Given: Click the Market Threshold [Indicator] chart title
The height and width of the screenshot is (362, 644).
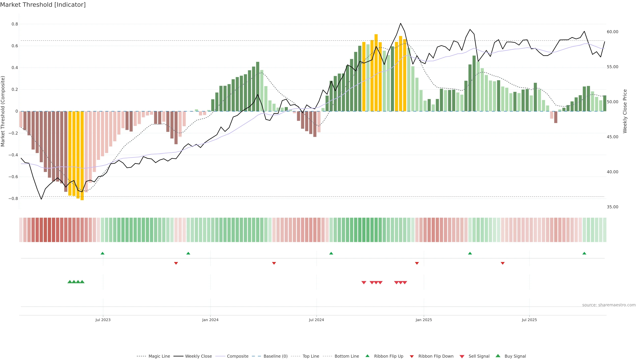Looking at the screenshot, I should (43, 5).
